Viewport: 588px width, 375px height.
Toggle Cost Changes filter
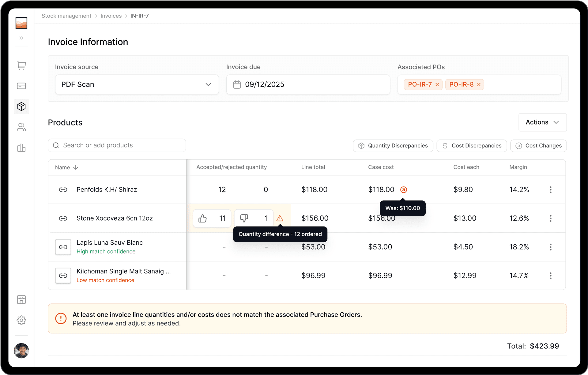pyautogui.click(x=538, y=146)
